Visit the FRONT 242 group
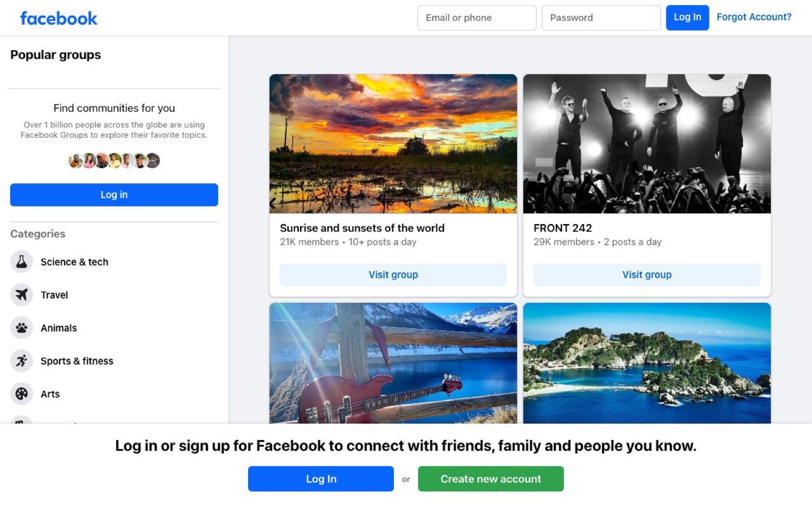This screenshot has height=508, width=812. (647, 275)
